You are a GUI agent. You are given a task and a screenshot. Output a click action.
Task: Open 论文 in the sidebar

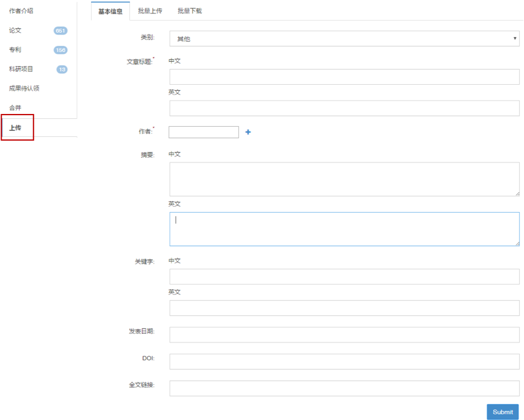pos(15,30)
